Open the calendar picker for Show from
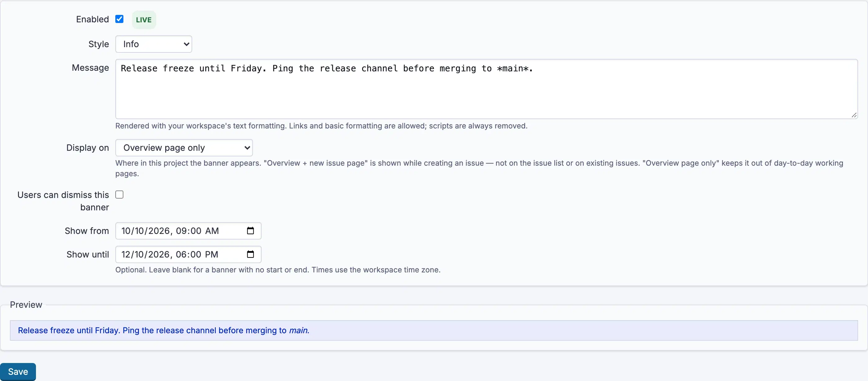 click(250, 231)
